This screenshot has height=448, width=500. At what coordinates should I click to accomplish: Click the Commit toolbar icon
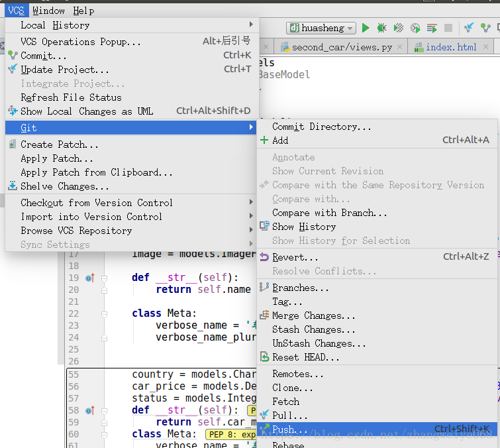pos(485,28)
